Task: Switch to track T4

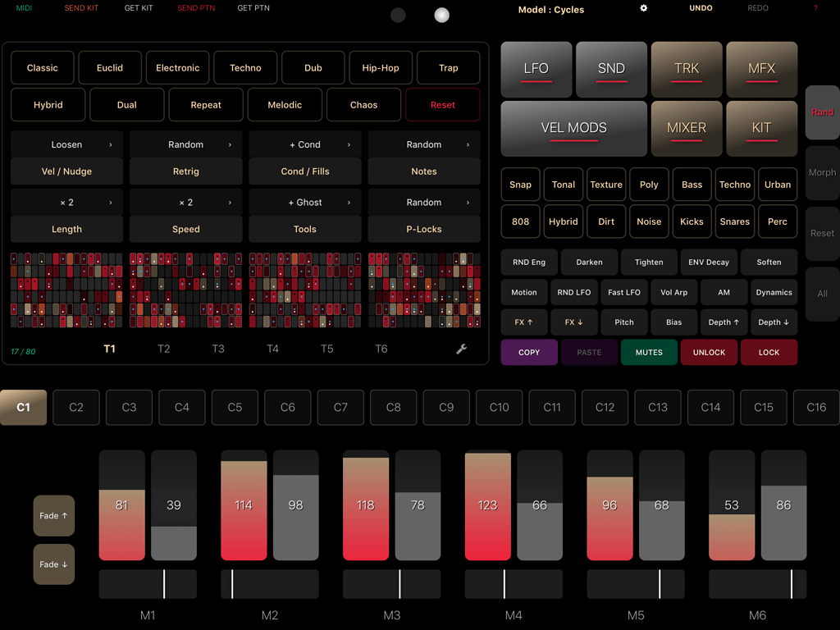Action: (272, 349)
